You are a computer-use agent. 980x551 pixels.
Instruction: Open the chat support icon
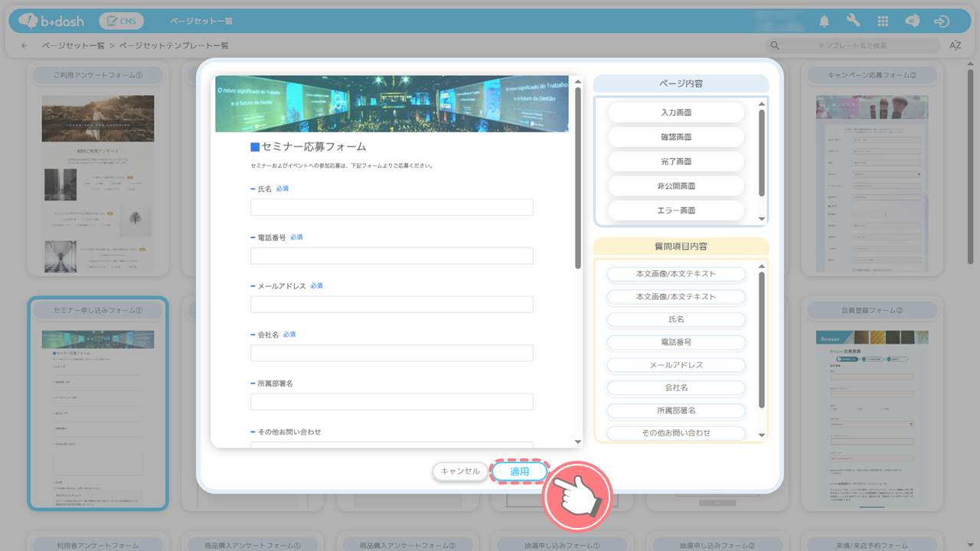pyautogui.click(x=912, y=21)
